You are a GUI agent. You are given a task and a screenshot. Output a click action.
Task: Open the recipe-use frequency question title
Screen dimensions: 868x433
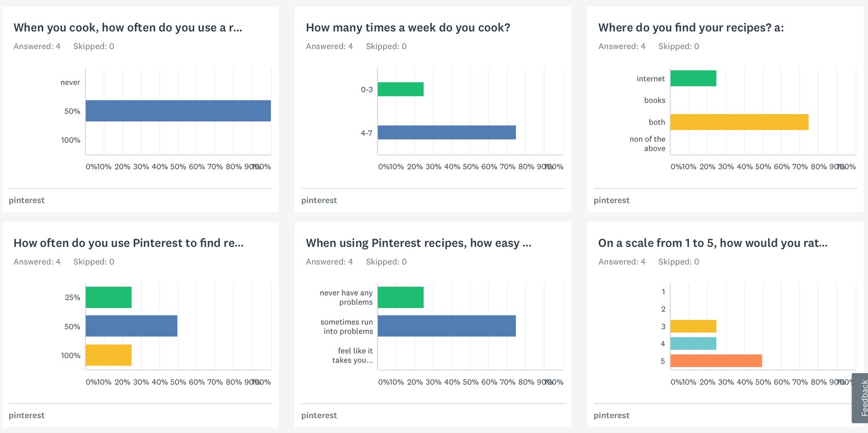(x=128, y=28)
